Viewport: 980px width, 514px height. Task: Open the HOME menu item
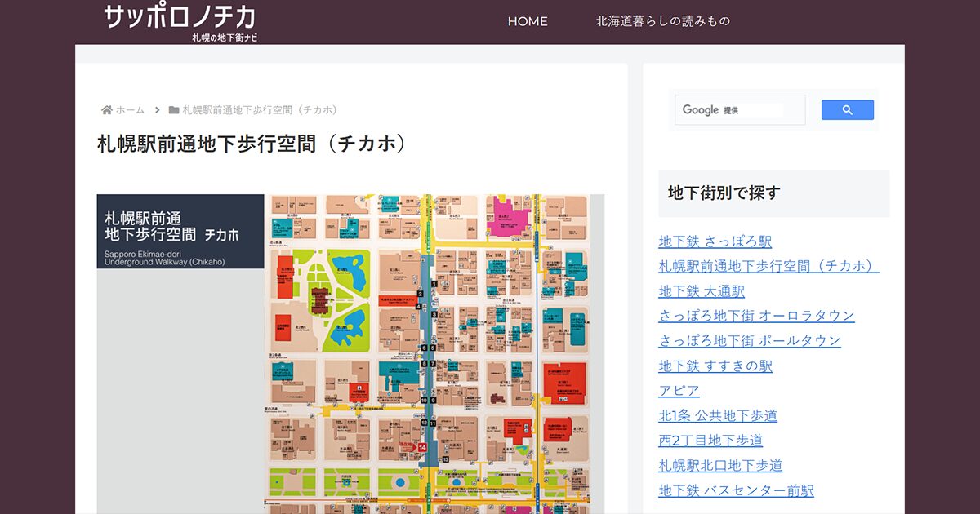click(528, 21)
